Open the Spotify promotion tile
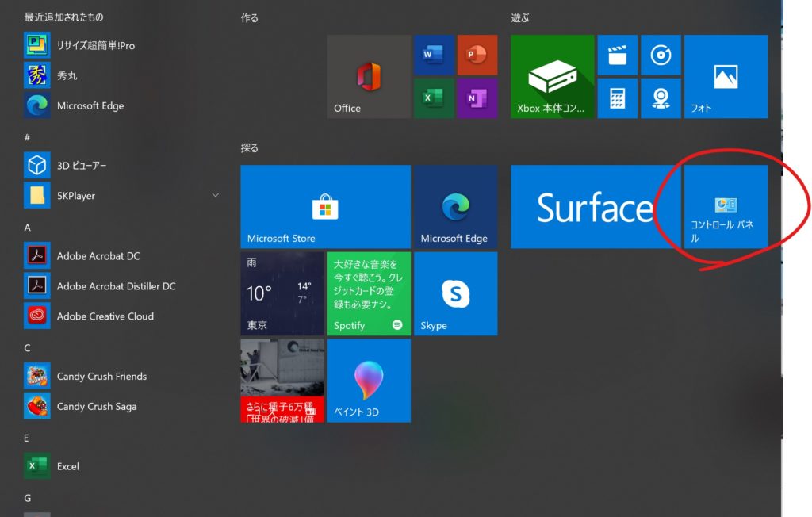 369,293
